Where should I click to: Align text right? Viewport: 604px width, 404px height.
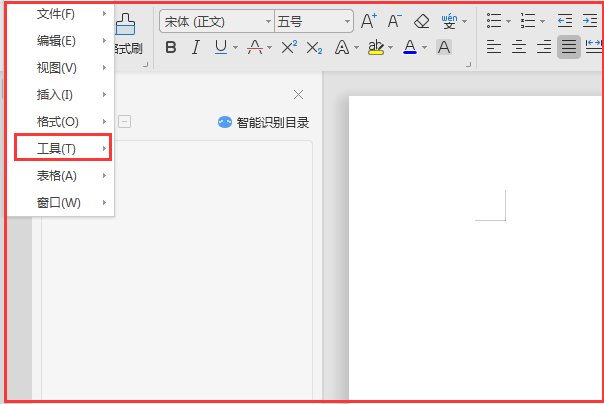coord(544,47)
